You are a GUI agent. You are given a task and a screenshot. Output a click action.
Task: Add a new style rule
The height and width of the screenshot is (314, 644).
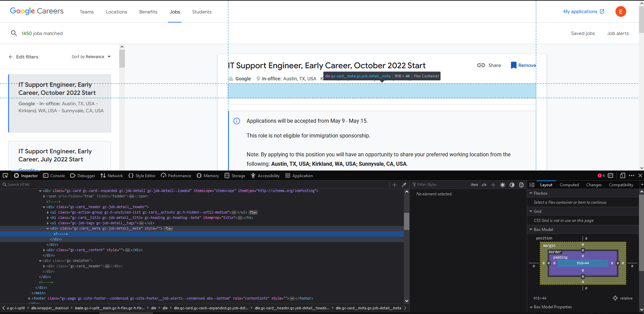(x=493, y=185)
